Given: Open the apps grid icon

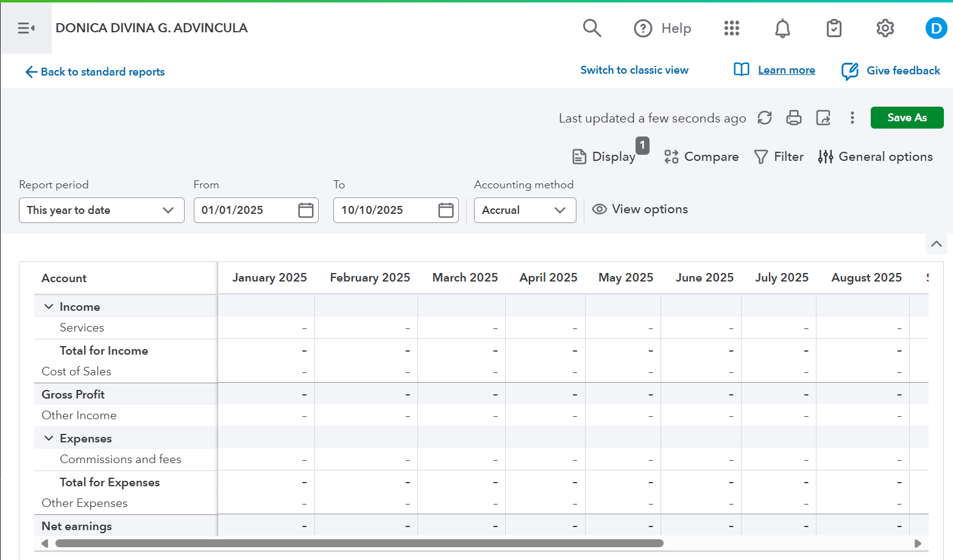Looking at the screenshot, I should pyautogui.click(x=731, y=28).
